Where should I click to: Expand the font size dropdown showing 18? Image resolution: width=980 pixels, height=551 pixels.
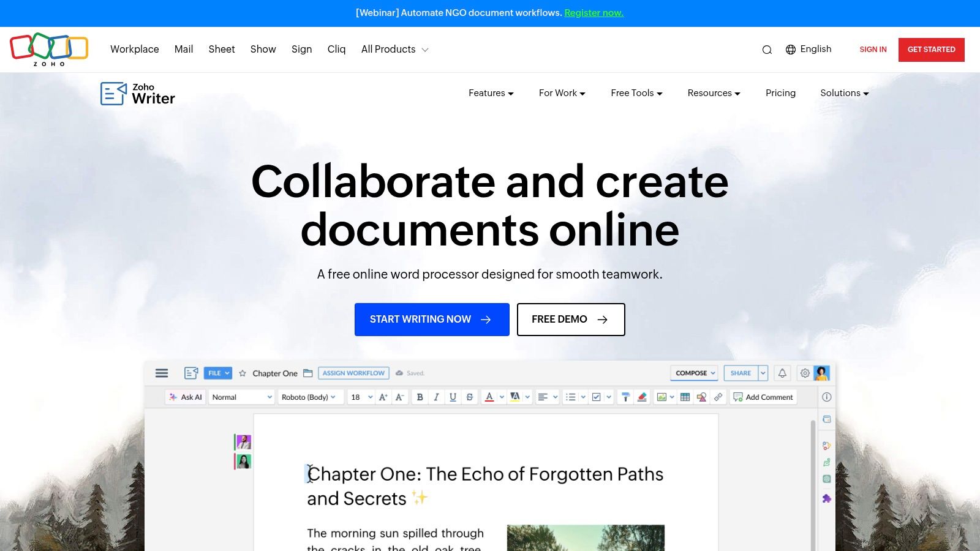(x=361, y=397)
